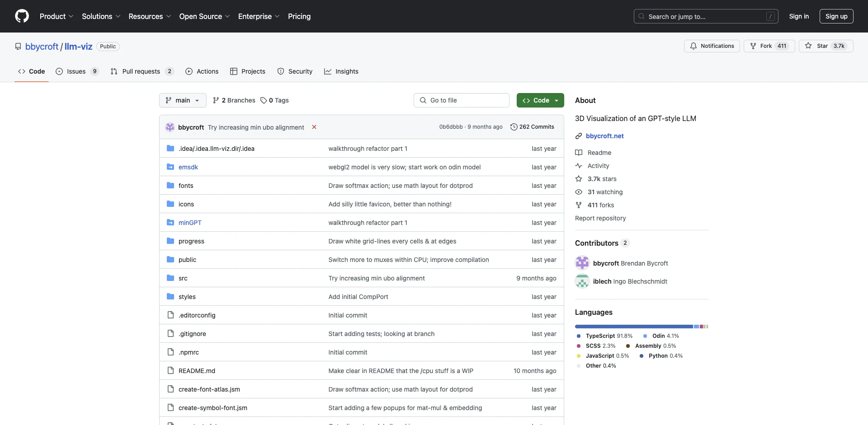
Task: Open the progress folder
Action: click(x=191, y=241)
